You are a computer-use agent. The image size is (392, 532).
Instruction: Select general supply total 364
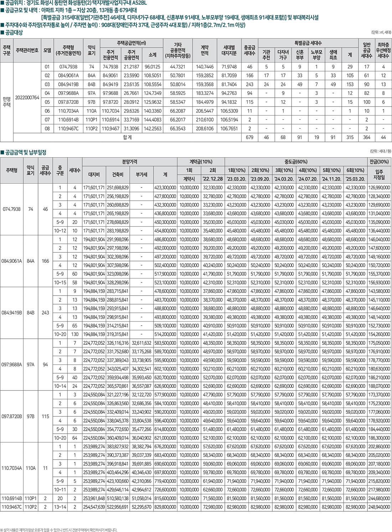367,137
